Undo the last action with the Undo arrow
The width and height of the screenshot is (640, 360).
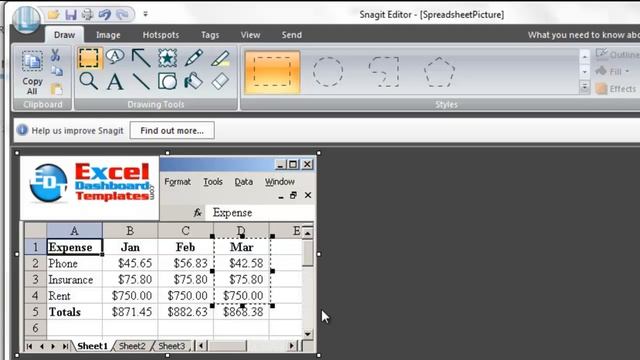(x=104, y=15)
